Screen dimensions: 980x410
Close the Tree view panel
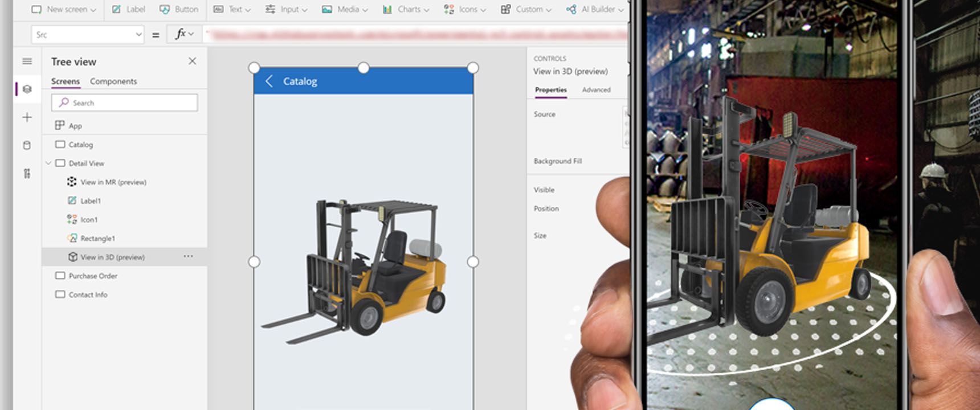(193, 61)
